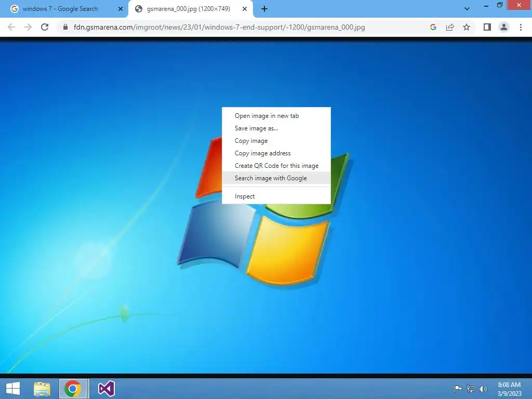This screenshot has width=532, height=399.
Task: Click the share page icon
Action: (x=450, y=27)
